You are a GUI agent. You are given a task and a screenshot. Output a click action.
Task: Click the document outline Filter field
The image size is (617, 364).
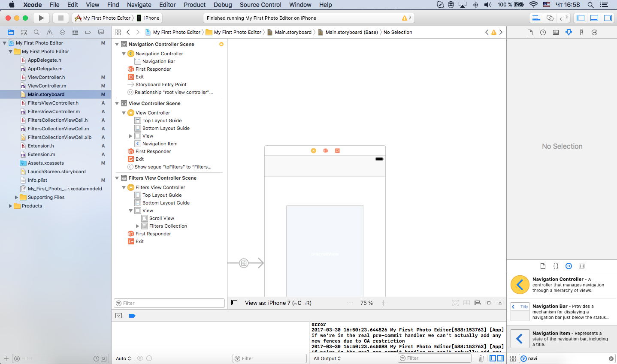(169, 303)
